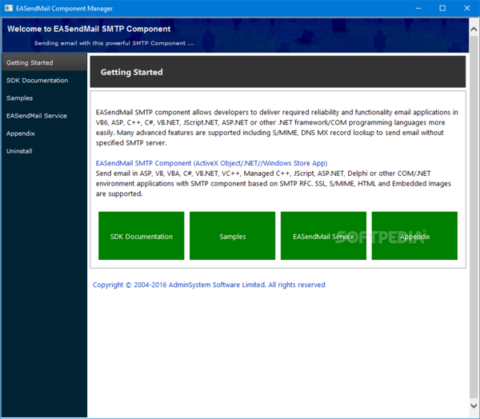Click the green Samples tile
Screen dimensions: 480x419
232,236
